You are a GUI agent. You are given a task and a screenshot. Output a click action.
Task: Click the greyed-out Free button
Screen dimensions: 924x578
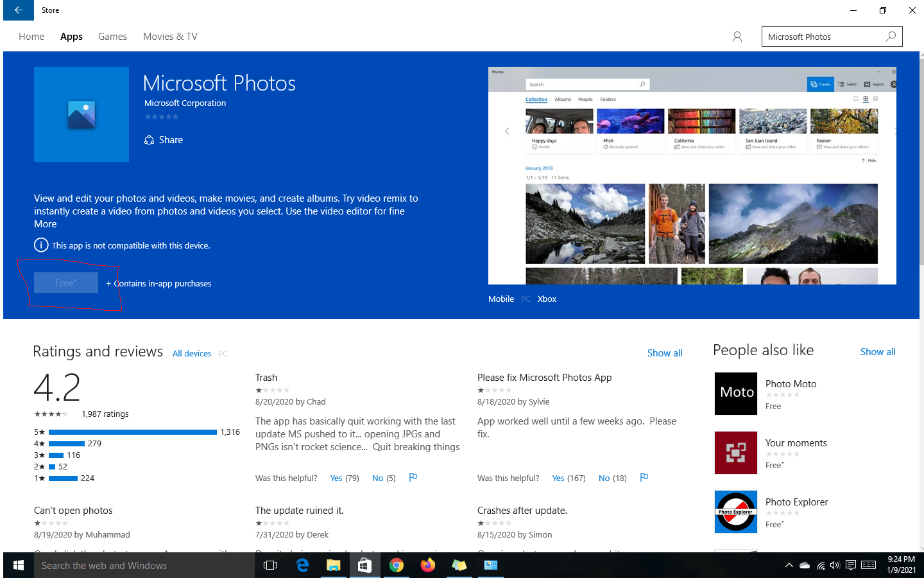[66, 283]
